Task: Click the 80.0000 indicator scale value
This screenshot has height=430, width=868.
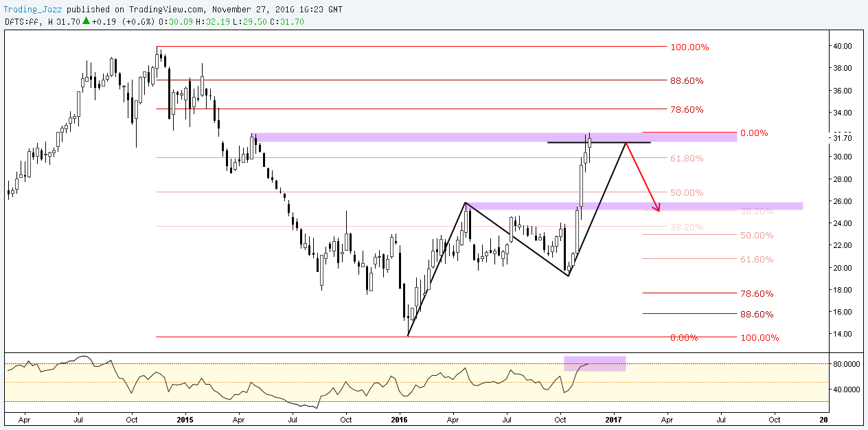Action: click(x=845, y=364)
